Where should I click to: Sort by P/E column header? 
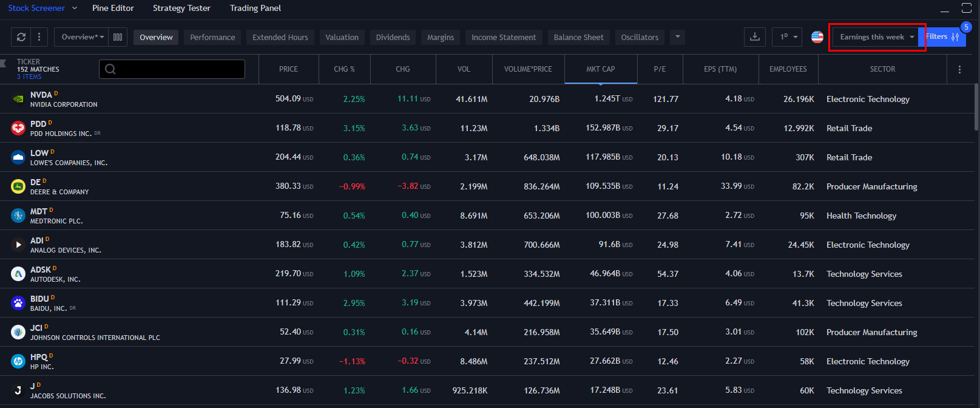[660, 69]
